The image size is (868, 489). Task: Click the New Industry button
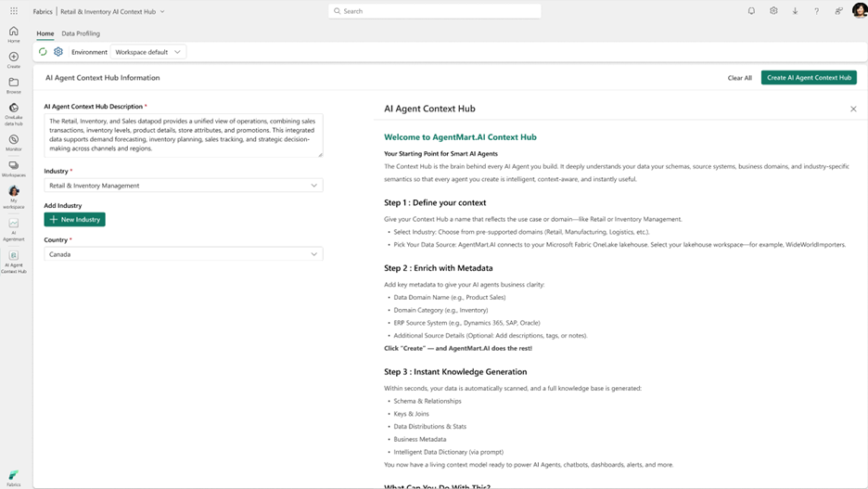coord(75,220)
